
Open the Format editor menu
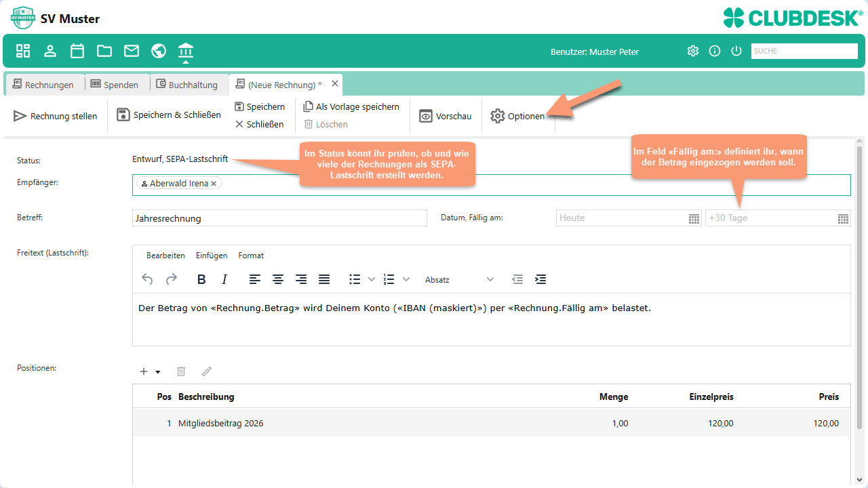(x=251, y=256)
